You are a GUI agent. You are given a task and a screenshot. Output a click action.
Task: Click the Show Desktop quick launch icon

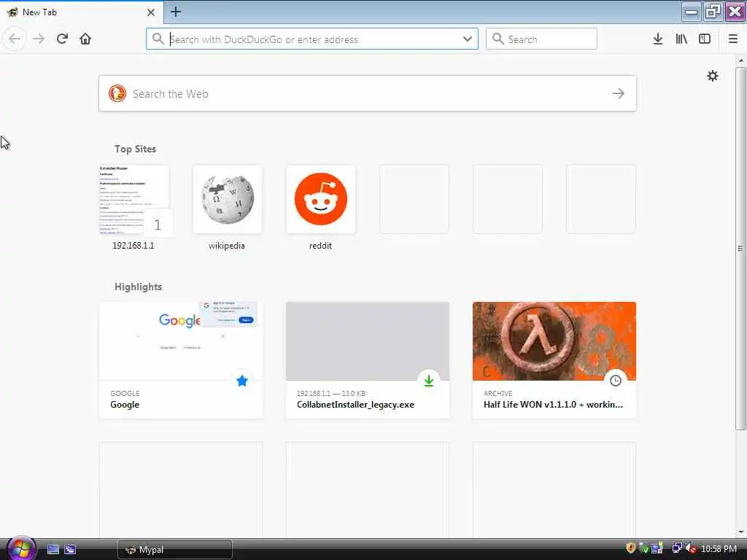(x=53, y=550)
